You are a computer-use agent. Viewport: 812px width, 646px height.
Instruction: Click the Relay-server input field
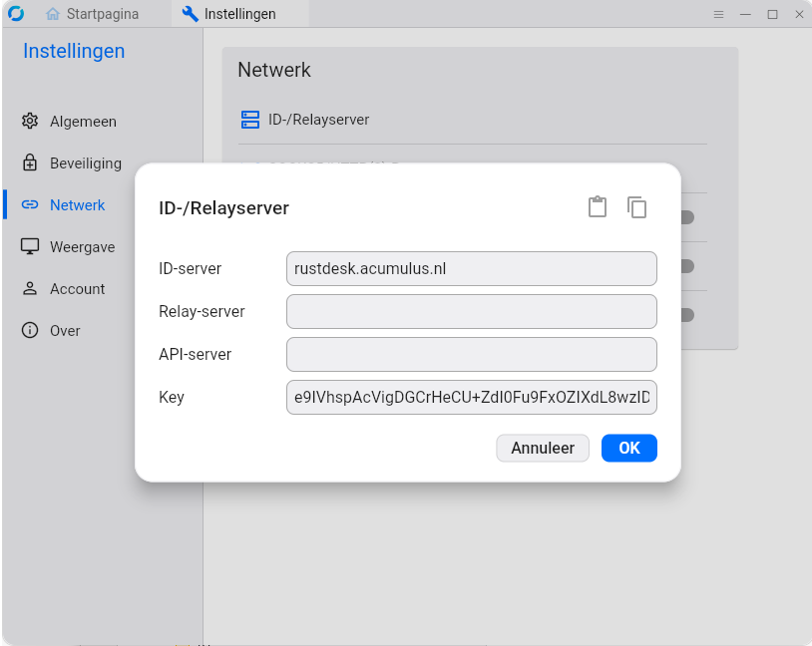(x=471, y=311)
